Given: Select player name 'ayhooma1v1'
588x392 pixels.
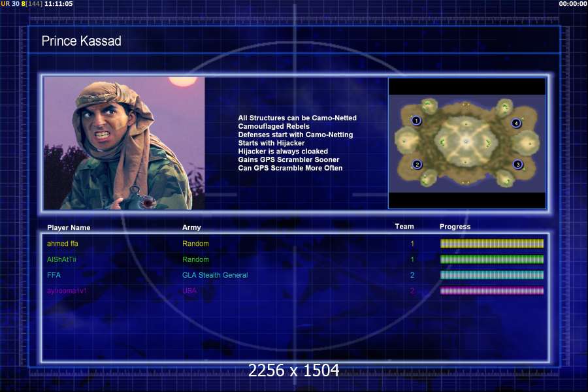Looking at the screenshot, I should (x=67, y=291).
